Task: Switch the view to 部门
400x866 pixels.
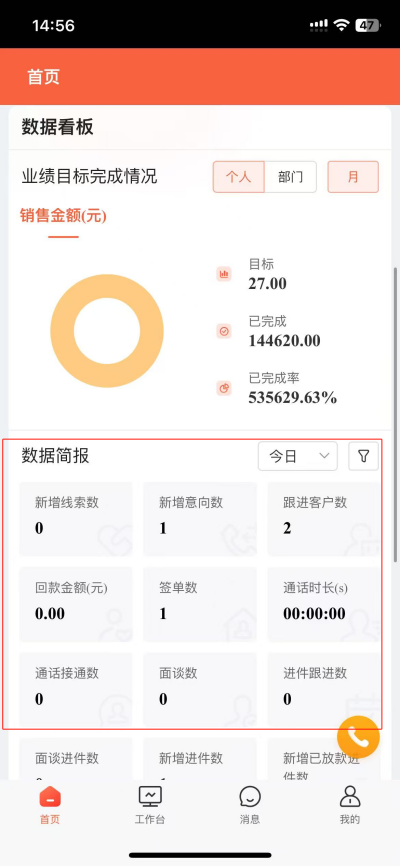Action: 291,177
